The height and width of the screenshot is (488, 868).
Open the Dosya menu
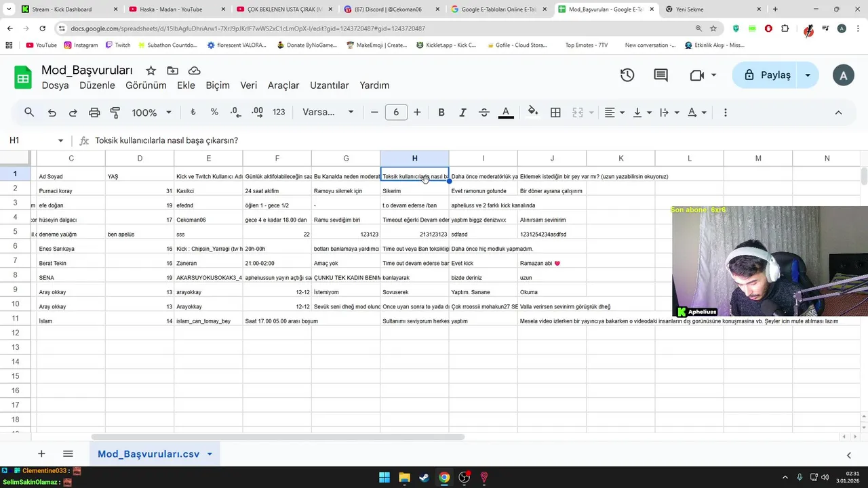55,85
